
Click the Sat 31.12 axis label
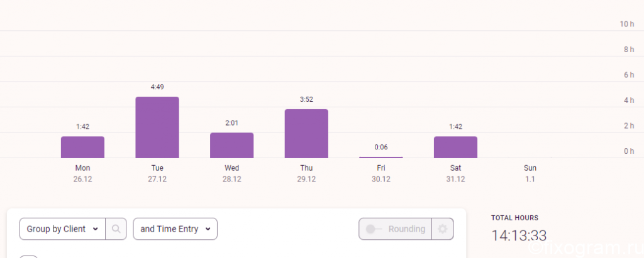point(455,173)
